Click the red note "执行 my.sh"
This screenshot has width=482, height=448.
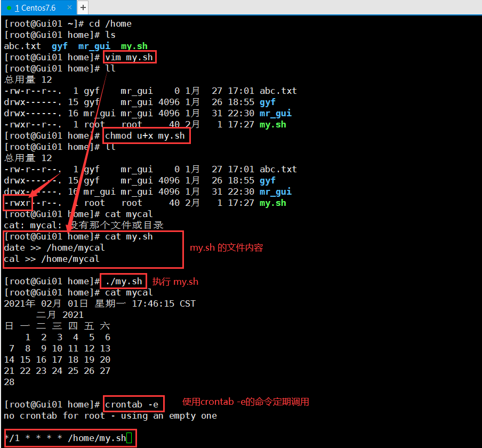(175, 281)
